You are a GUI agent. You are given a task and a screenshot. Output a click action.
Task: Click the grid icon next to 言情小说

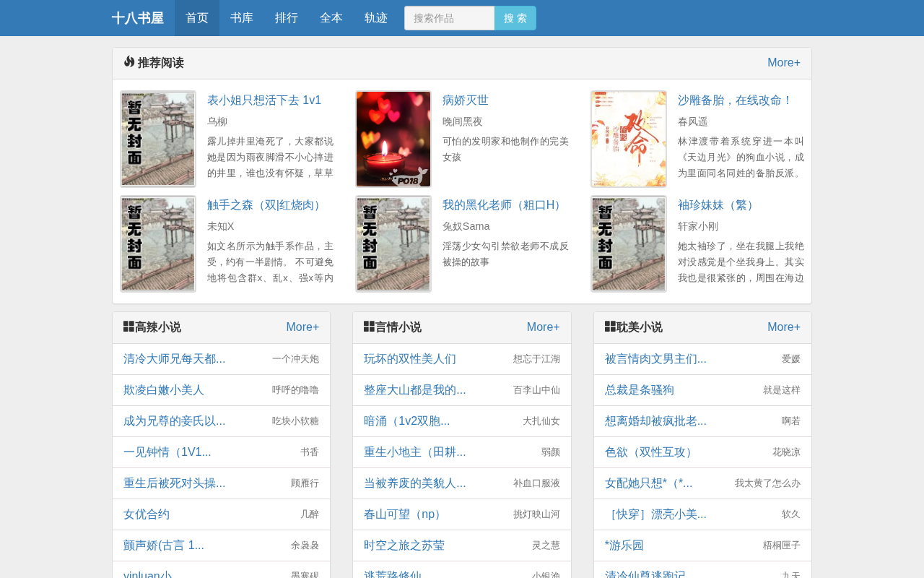click(369, 327)
